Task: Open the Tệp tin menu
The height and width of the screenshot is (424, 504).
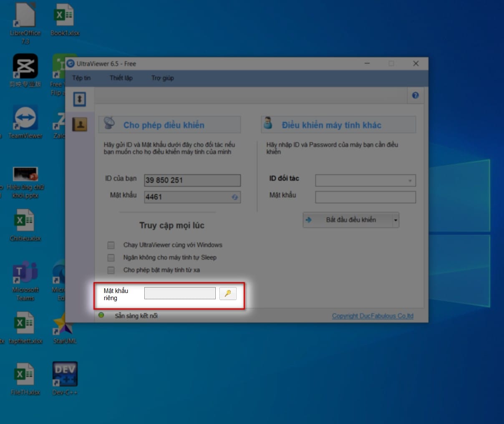Action: point(81,78)
